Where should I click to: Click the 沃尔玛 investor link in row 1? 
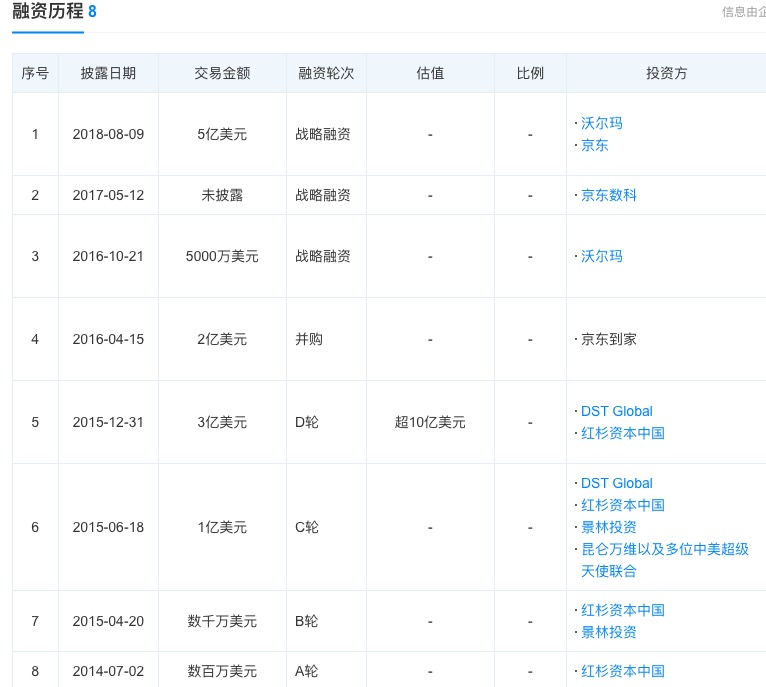[601, 123]
